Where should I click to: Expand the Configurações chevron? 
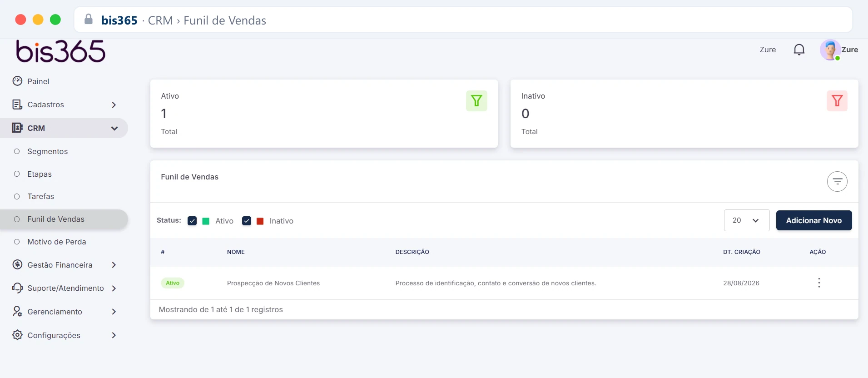(114, 335)
